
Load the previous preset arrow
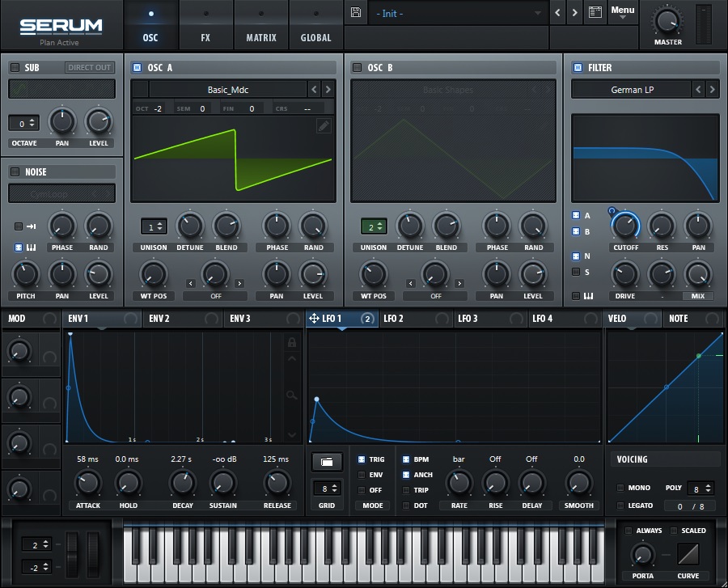[557, 13]
